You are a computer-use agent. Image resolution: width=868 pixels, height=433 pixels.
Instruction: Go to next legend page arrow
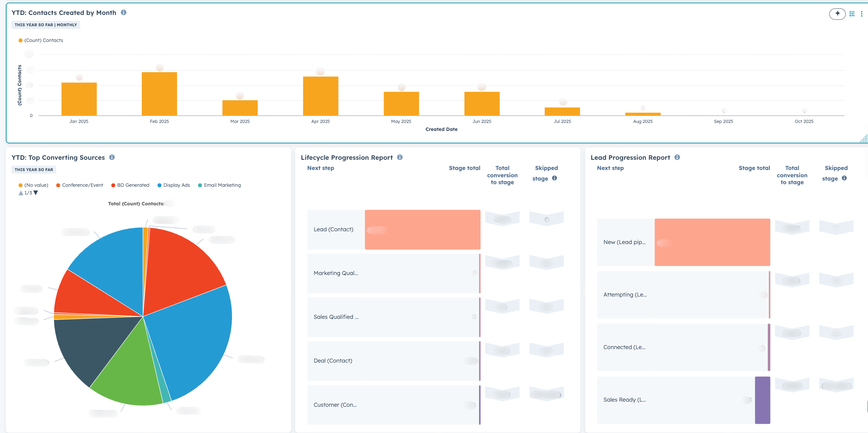coord(36,193)
